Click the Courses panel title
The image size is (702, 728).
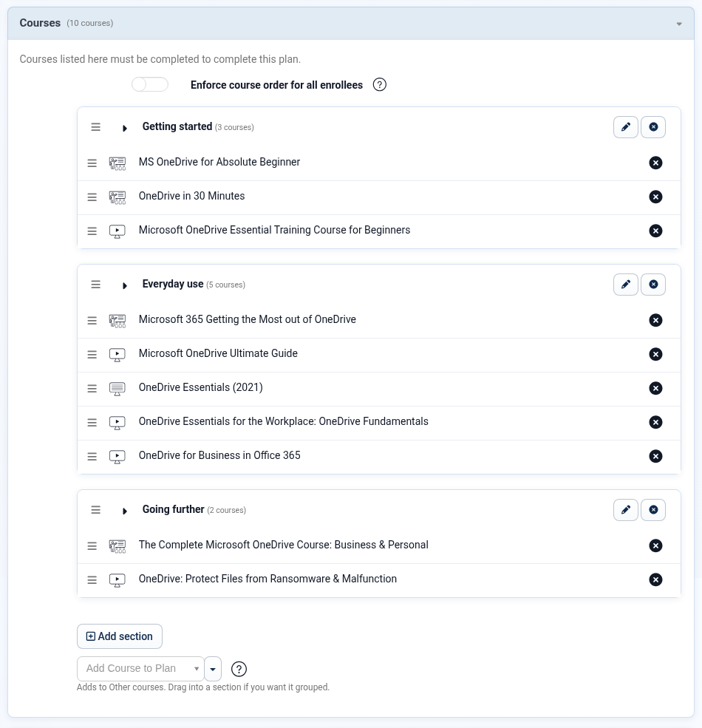[40, 23]
